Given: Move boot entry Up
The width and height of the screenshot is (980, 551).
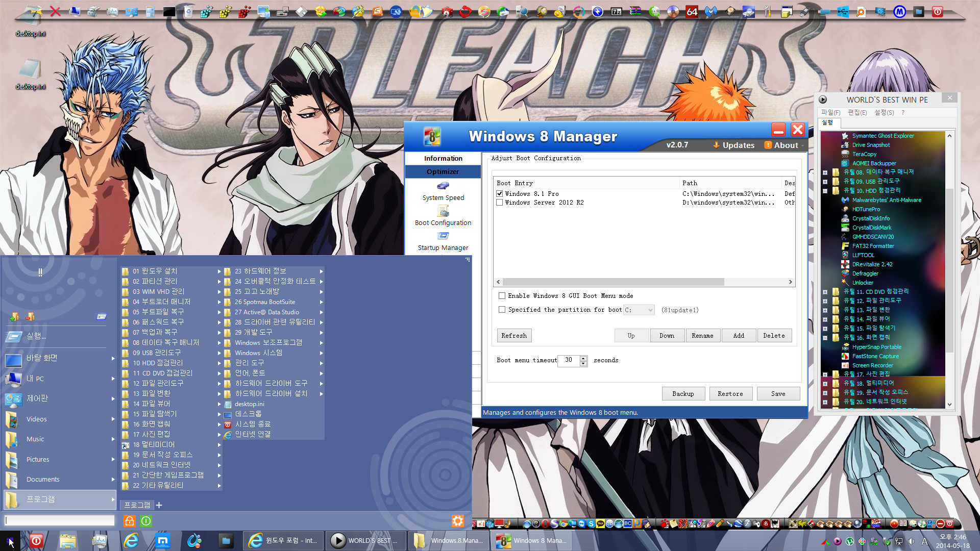Looking at the screenshot, I should [631, 336].
